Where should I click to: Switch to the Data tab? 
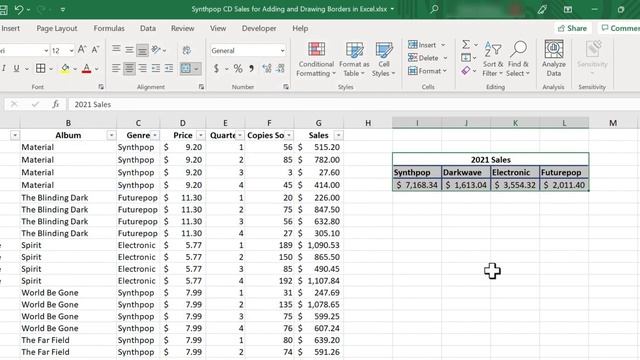[148, 28]
